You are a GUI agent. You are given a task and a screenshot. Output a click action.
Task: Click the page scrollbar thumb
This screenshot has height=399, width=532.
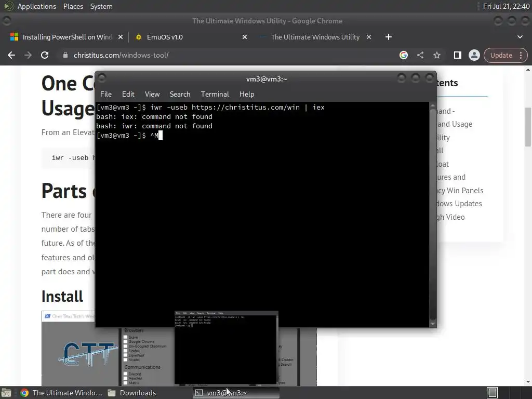[x=528, y=127]
